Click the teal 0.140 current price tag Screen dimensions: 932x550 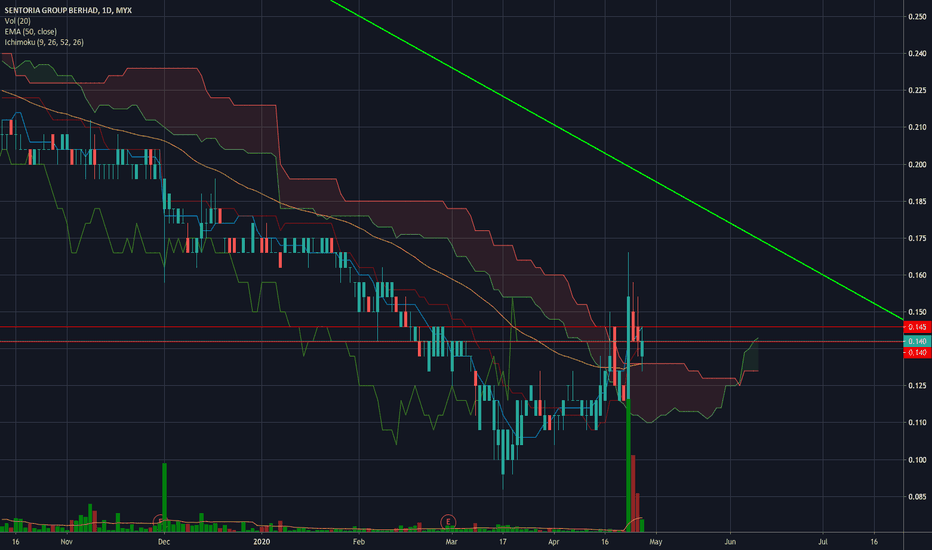click(917, 341)
